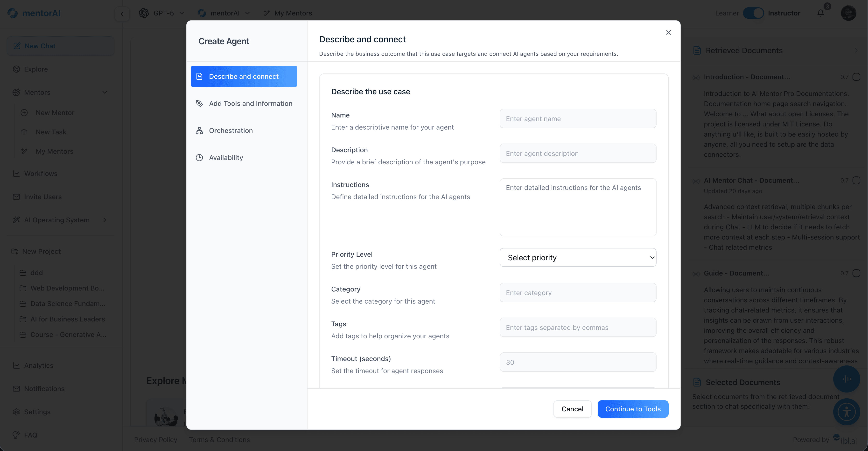The image size is (868, 451).
Task: Click the notifications bell icon
Action: pyautogui.click(x=820, y=13)
